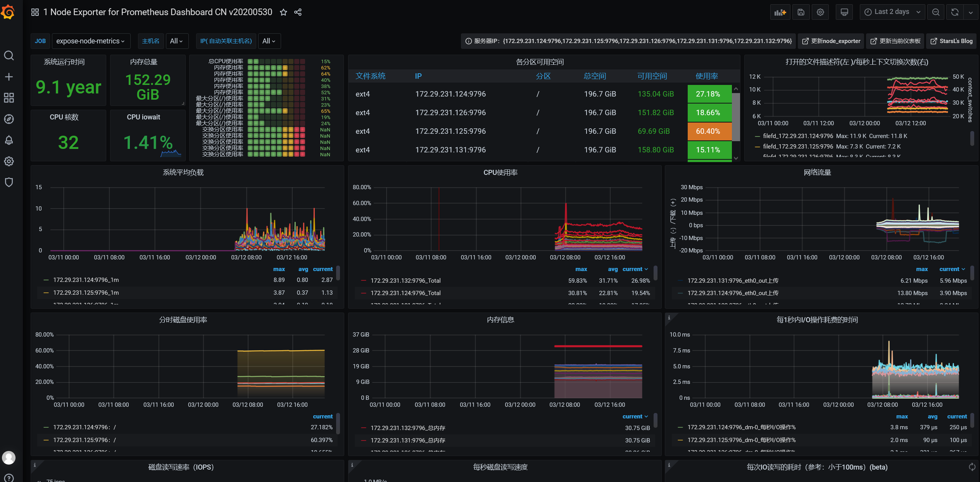Open Server Admin shield icon

point(9,182)
